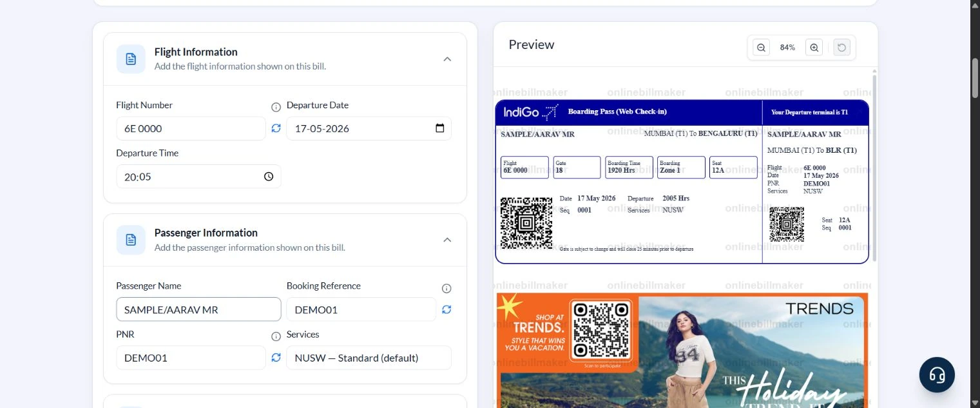Screen dimensions: 980x408
Task: Regenerate the Booking Reference with refresh icon
Action: [x=447, y=309]
